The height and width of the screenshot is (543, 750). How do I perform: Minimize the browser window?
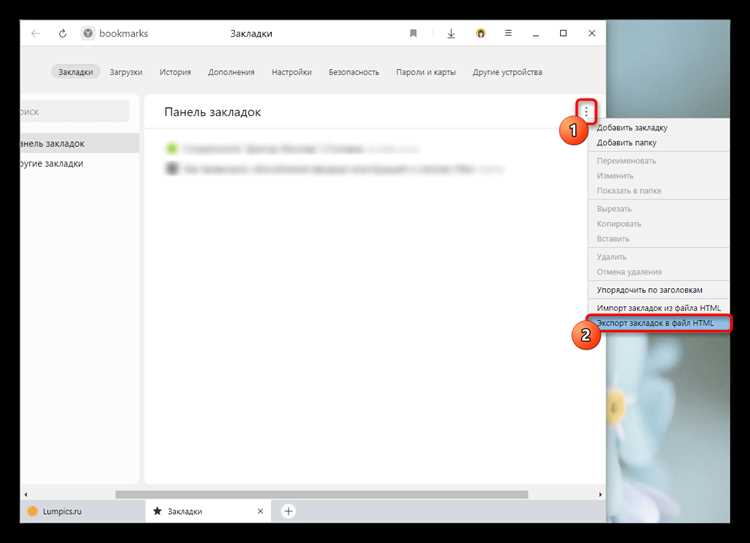coord(536,33)
